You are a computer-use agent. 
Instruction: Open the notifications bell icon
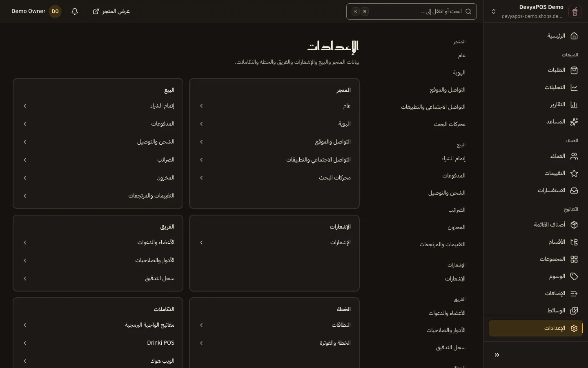(x=75, y=11)
